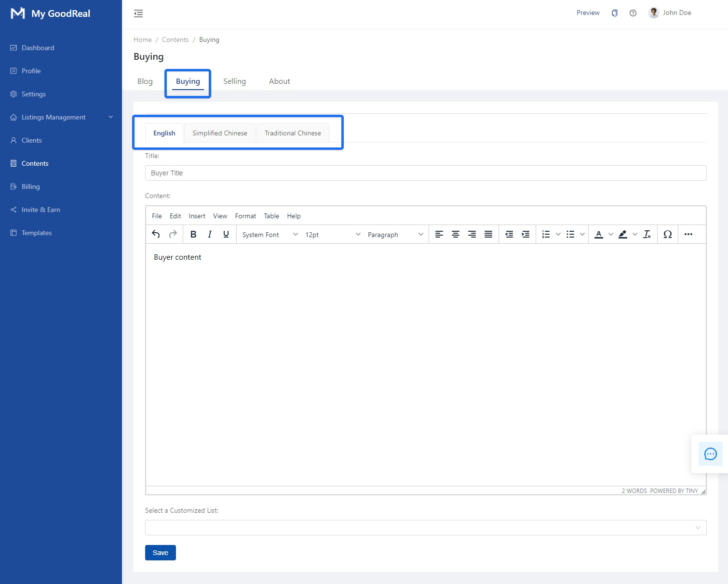
Task: Insert a special character with omega icon
Action: point(667,234)
